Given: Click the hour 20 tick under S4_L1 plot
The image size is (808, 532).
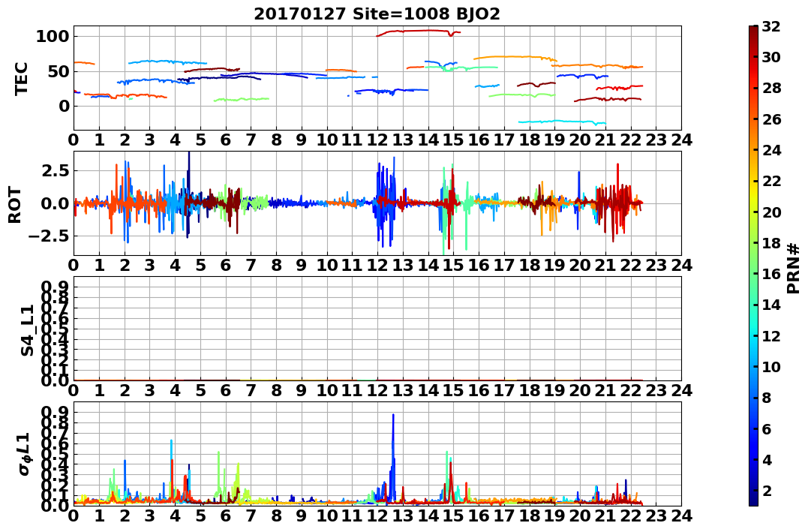Looking at the screenshot, I should coord(580,390).
